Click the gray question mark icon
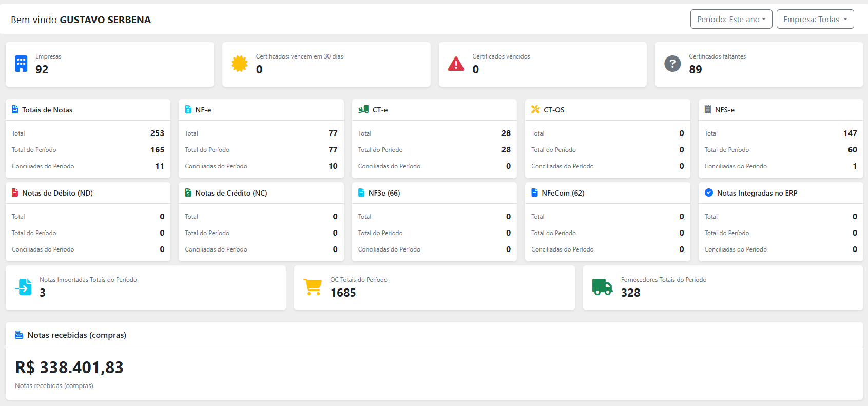The width and height of the screenshot is (868, 406). [x=672, y=64]
